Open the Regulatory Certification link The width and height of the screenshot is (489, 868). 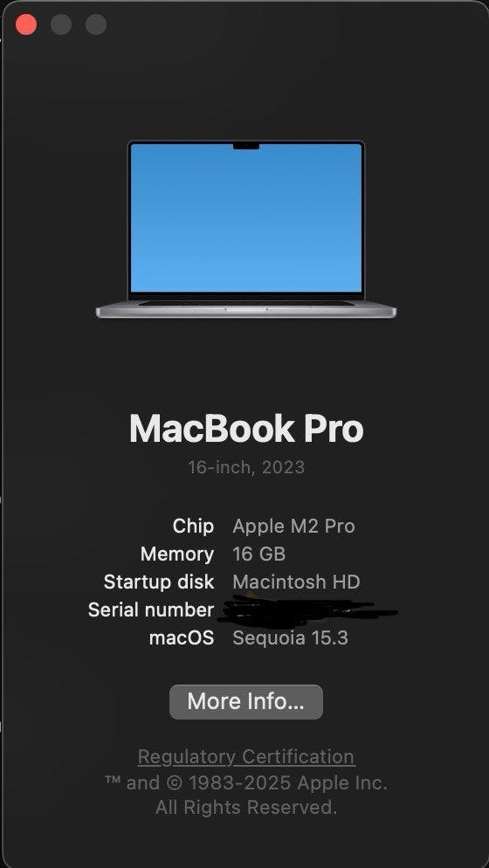point(246,757)
